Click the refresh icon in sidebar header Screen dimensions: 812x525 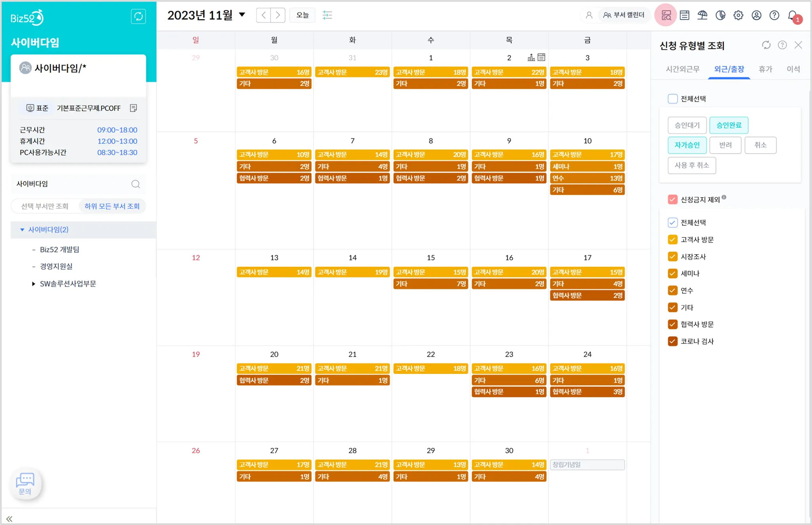(138, 16)
